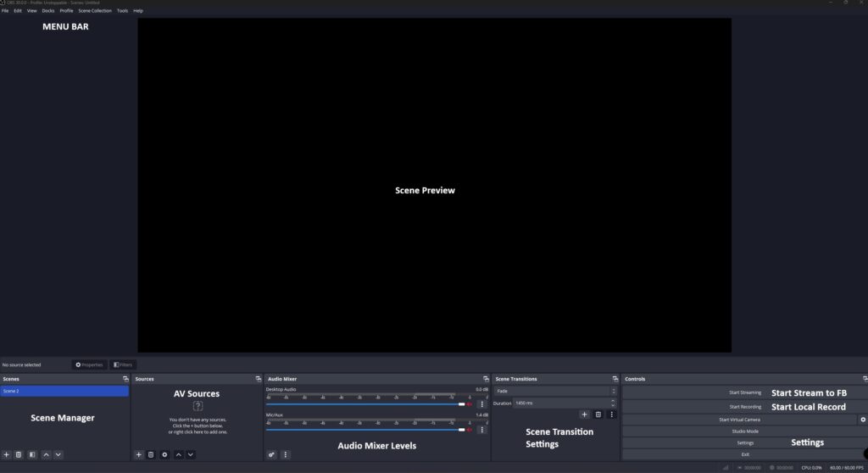Remove transition using the Scene Transitions trash icon
This screenshot has height=473, width=868.
[x=598, y=415]
